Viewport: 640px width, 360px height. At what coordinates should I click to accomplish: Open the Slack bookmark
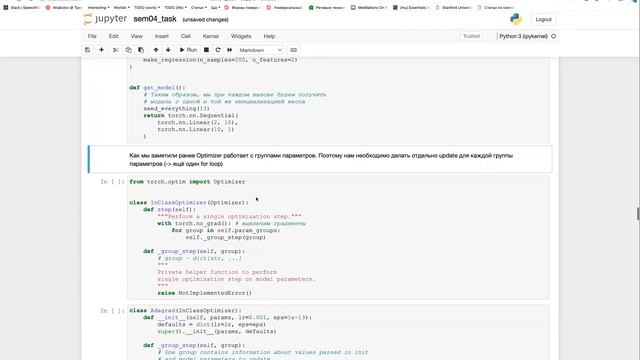point(21,7)
